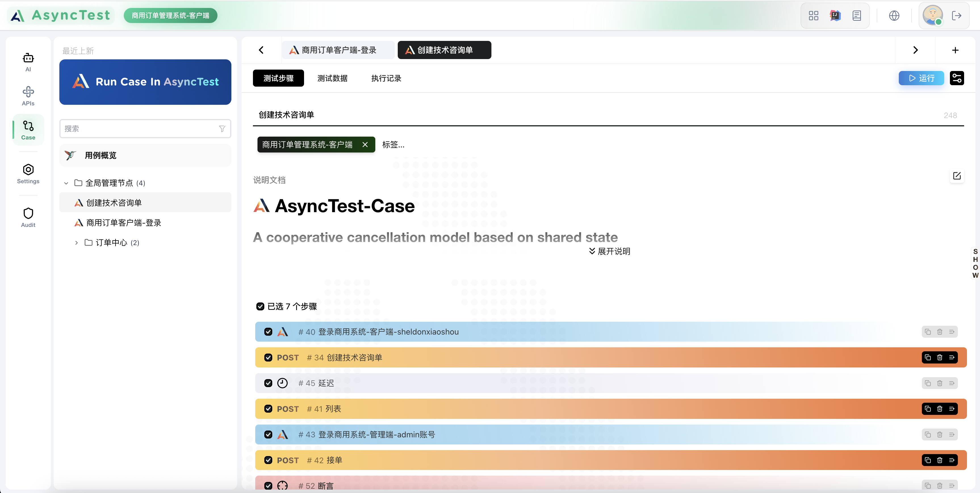980x493 pixels.
Task: Open the APIs section in the sidebar
Action: click(x=28, y=95)
